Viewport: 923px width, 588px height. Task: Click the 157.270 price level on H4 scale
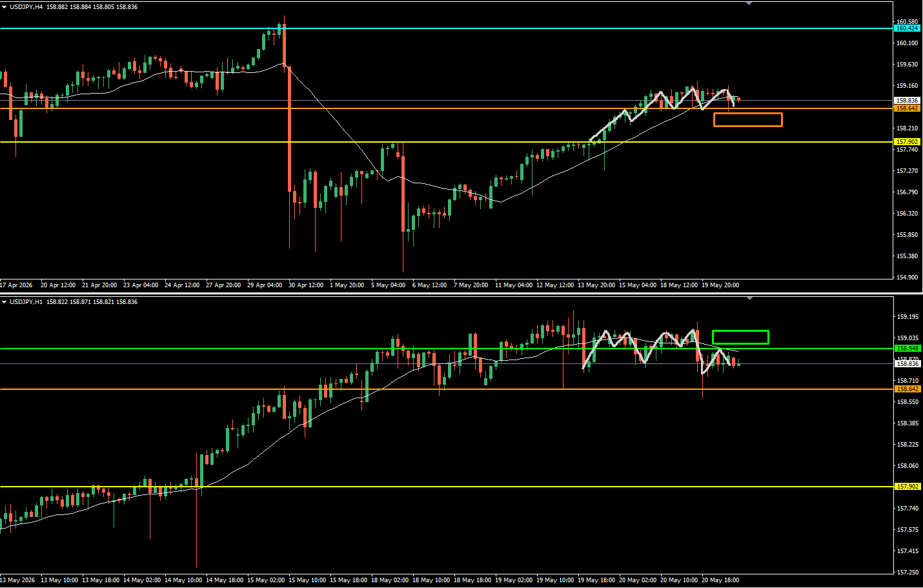(x=907, y=171)
